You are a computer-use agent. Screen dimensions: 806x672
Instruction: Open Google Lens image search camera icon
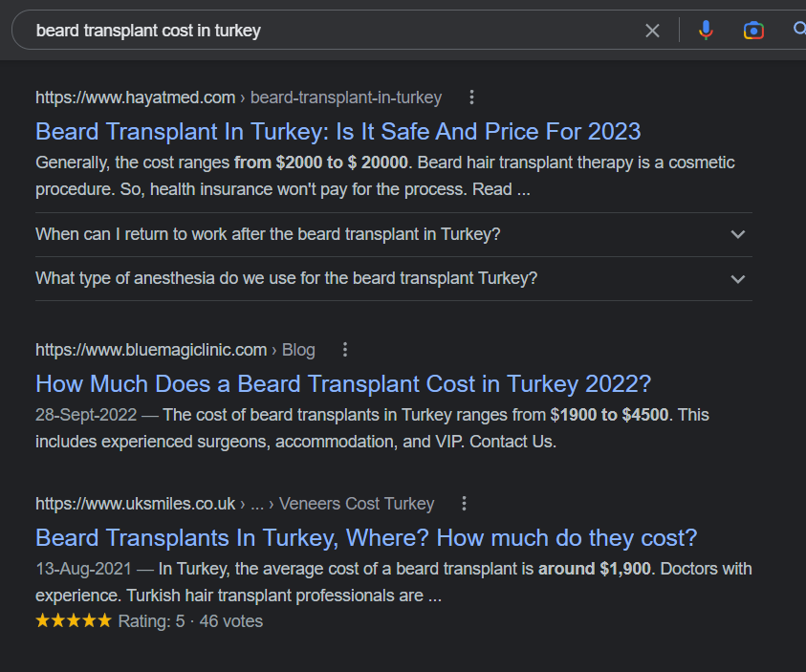point(753,31)
